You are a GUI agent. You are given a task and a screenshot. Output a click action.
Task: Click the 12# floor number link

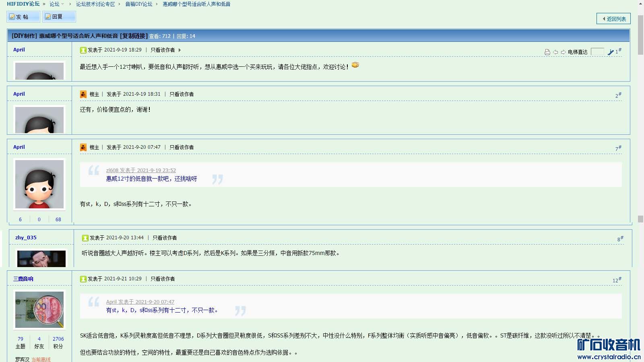617,280
